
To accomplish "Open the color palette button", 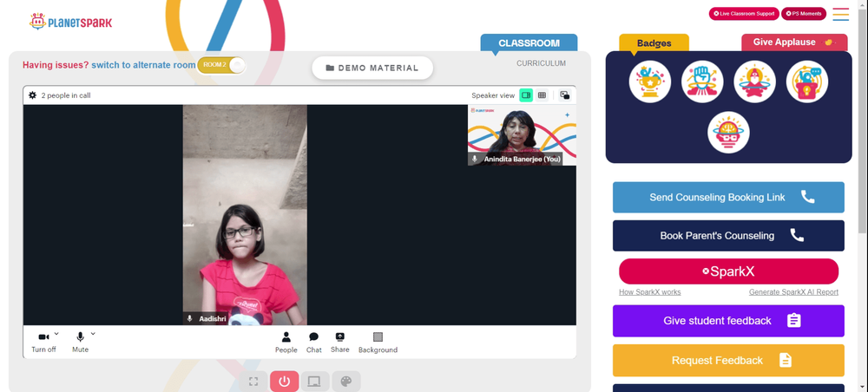I will coord(346,382).
